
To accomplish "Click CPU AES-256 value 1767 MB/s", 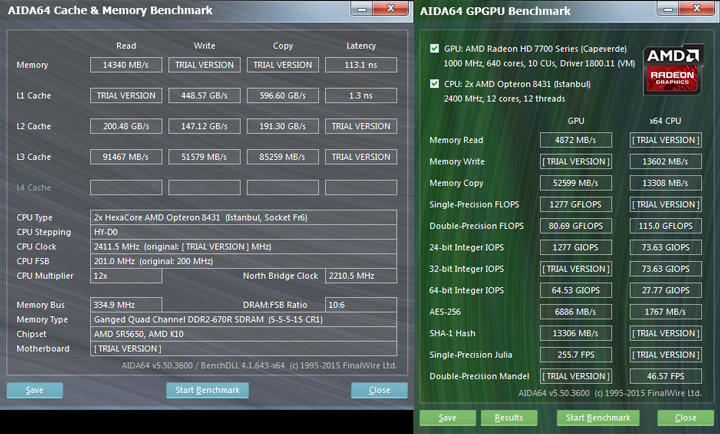I will (665, 312).
